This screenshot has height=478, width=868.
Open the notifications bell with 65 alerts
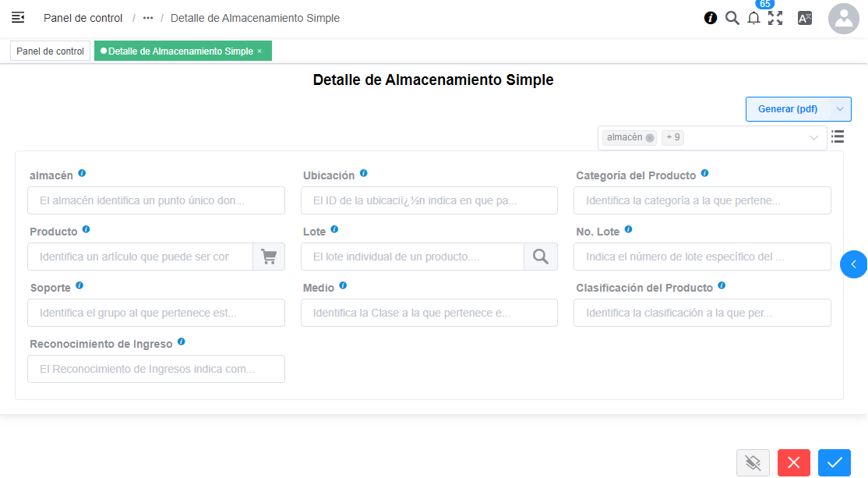pyautogui.click(x=753, y=18)
